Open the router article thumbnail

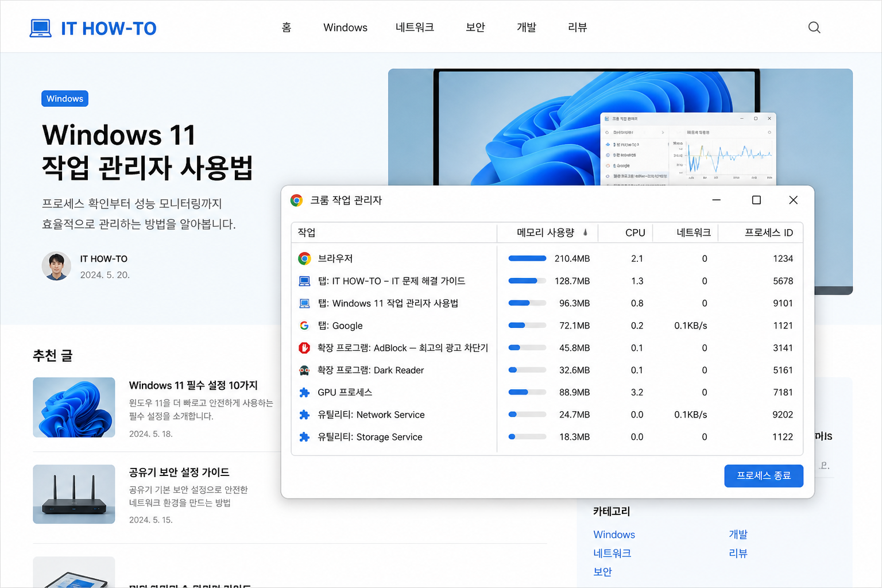tap(74, 494)
